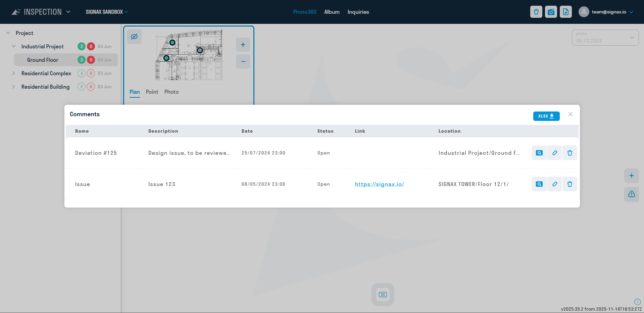Click red count badge on Ground Floor
This screenshot has height=313, width=644.
pyautogui.click(x=91, y=60)
